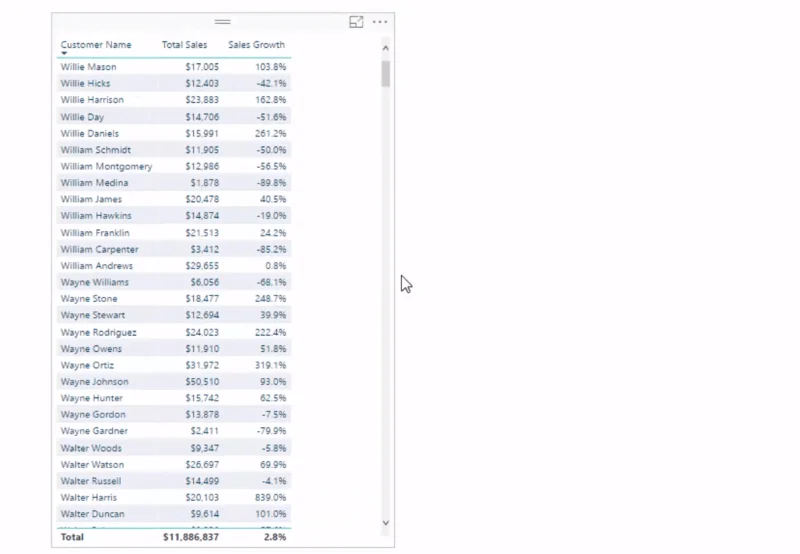Image resolution: width=800 pixels, height=554 pixels.
Task: Select Wayne Williams customer cell
Action: (94, 282)
